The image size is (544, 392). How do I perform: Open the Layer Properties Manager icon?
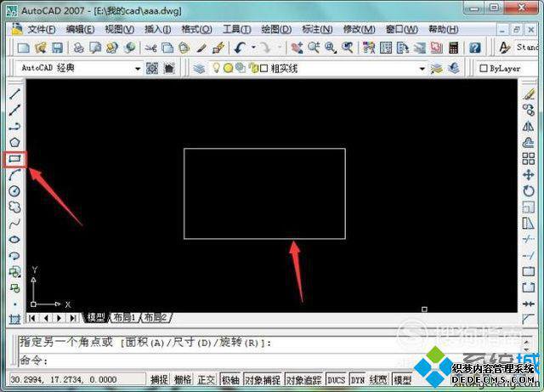tap(199, 68)
